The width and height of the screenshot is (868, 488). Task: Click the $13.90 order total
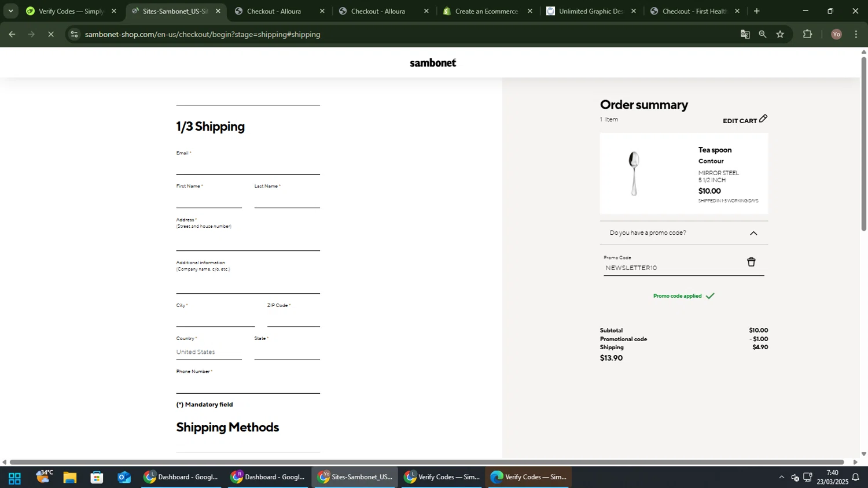point(611,358)
